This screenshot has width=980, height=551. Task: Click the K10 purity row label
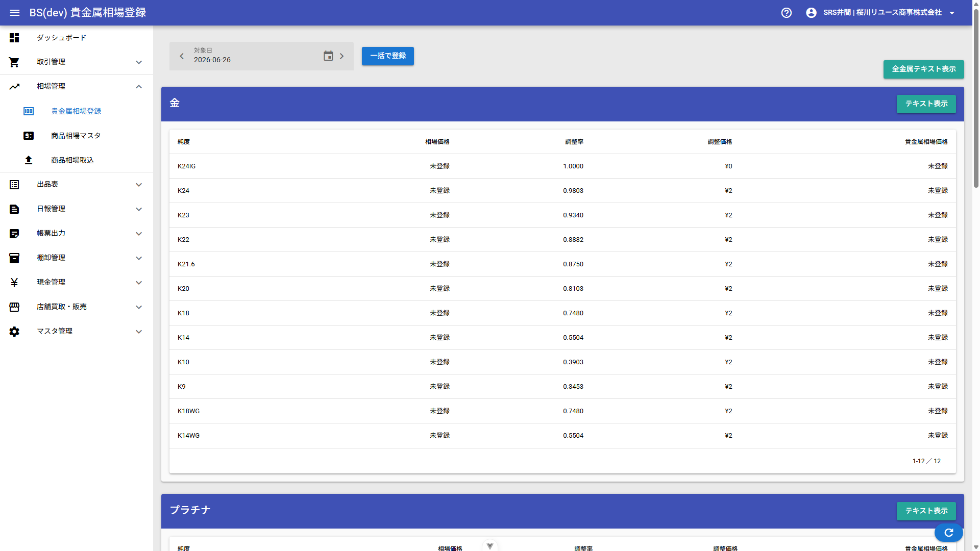(x=183, y=362)
